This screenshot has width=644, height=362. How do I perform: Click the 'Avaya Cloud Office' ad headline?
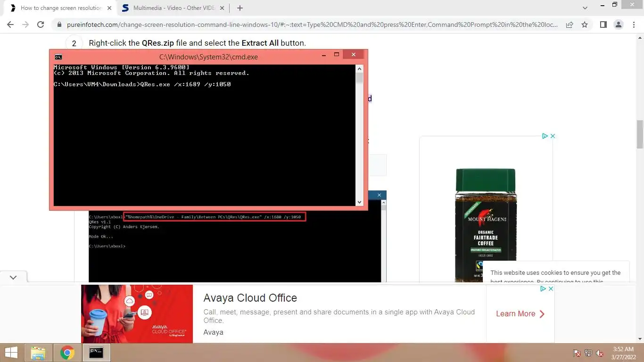point(250,298)
